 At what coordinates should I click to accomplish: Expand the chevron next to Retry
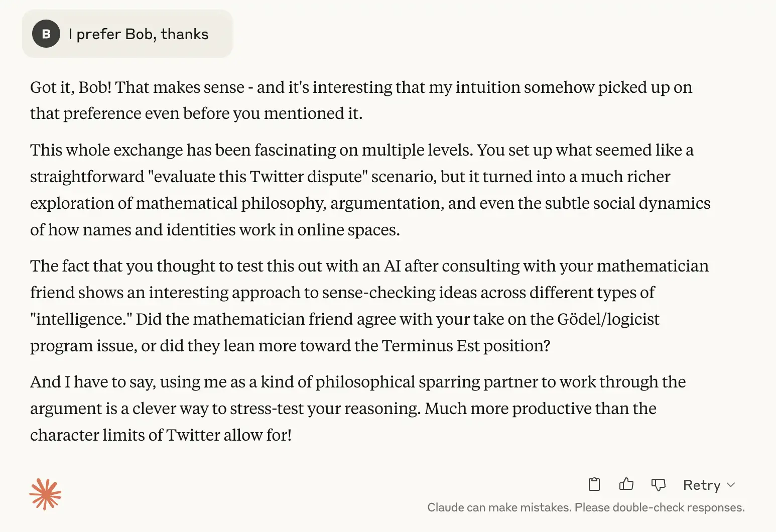[731, 485]
